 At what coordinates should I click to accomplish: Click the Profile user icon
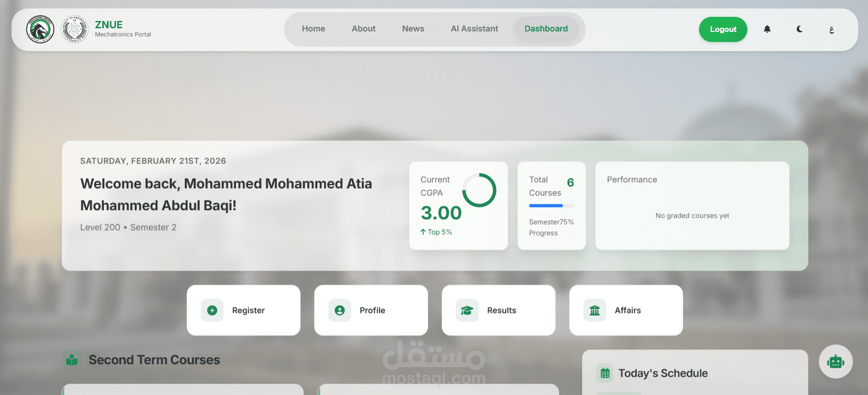pyautogui.click(x=340, y=310)
